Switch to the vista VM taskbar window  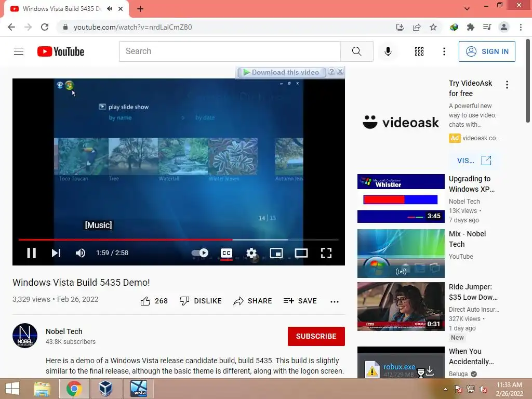pos(139,389)
